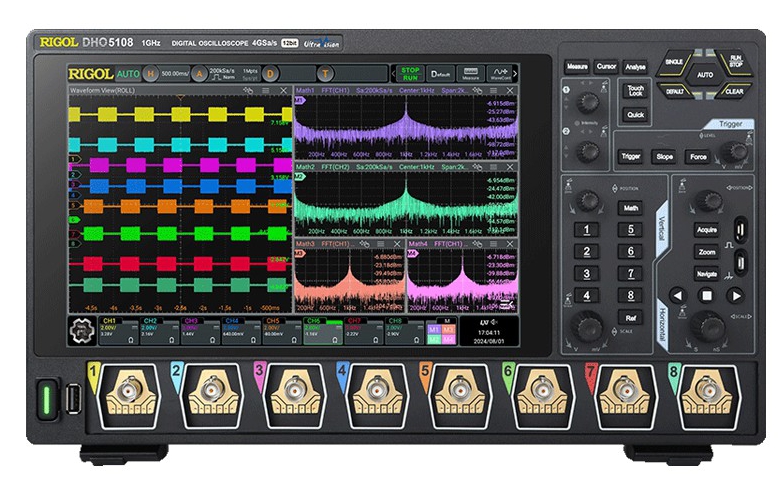Toggle channel 5 with front-panel button 5
784x493 pixels.
tap(630, 230)
